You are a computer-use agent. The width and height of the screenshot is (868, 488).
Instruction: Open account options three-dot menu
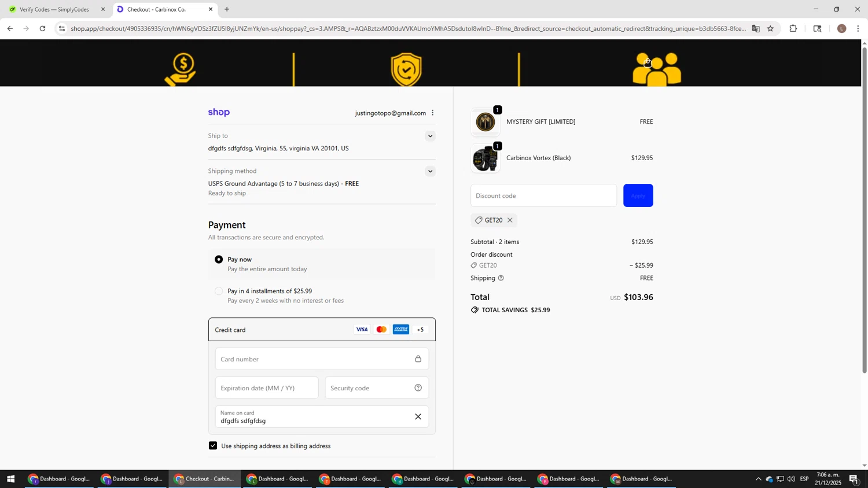(x=432, y=113)
